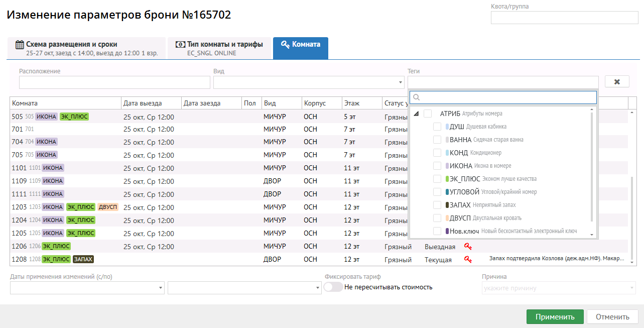Screen dimensions: 644x328
Task: Click the ИКОНА tag on room 1101
Action: coord(53,168)
